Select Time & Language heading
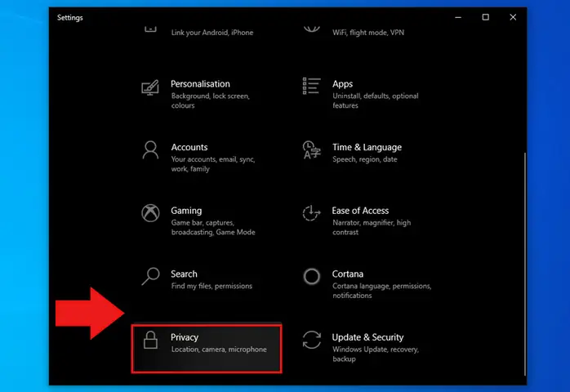The height and width of the screenshot is (392, 570). click(x=367, y=147)
